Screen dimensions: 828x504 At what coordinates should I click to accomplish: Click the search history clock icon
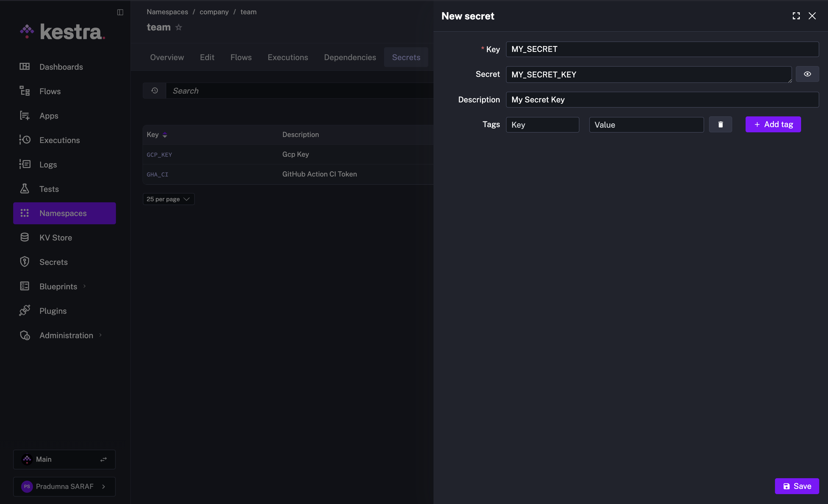tap(155, 91)
